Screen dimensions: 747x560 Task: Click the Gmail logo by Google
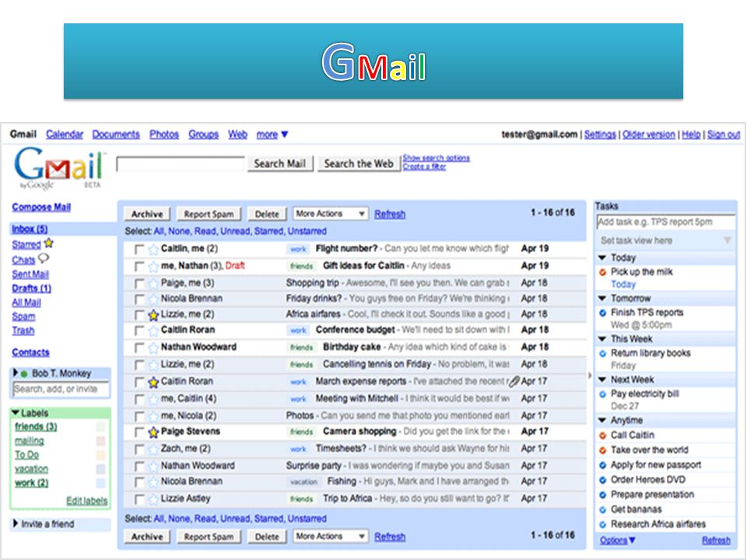(x=60, y=168)
